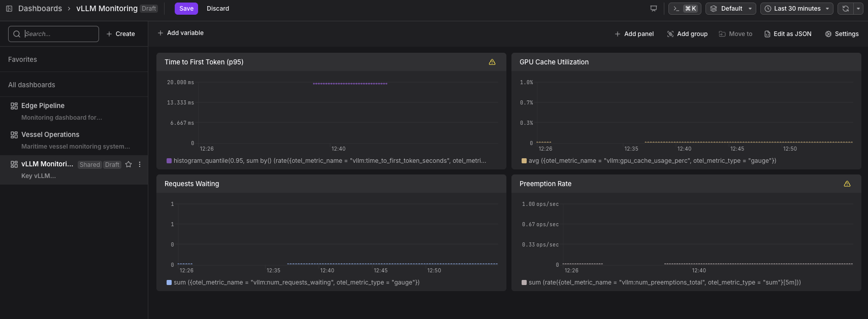Discard draft changes
This screenshot has width=868, height=319.
218,9
